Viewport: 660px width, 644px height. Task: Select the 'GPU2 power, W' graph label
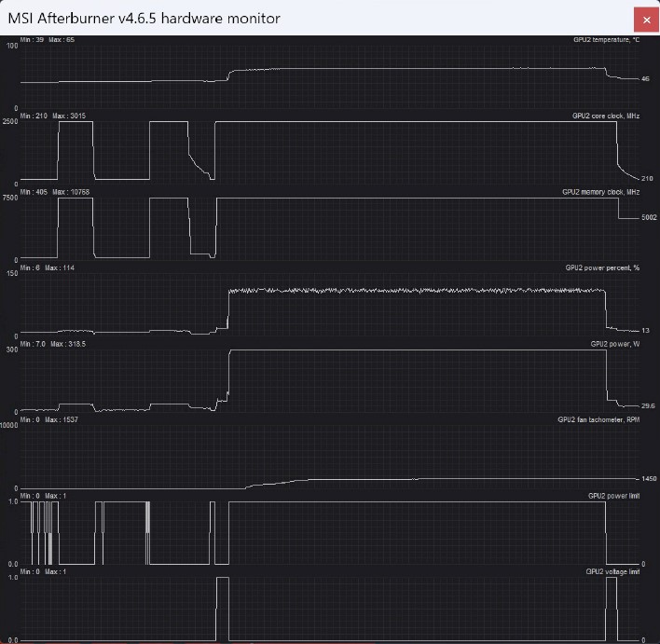click(x=615, y=344)
